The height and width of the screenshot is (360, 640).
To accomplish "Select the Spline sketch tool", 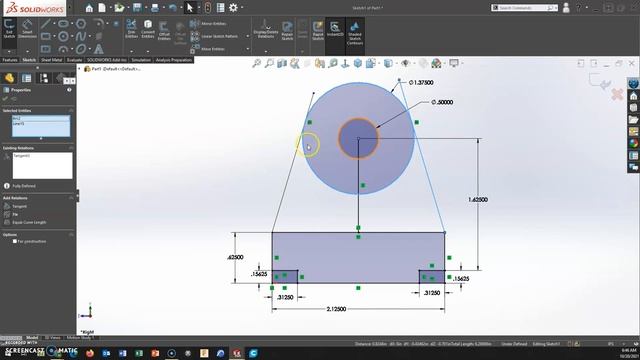I will 81,36.
